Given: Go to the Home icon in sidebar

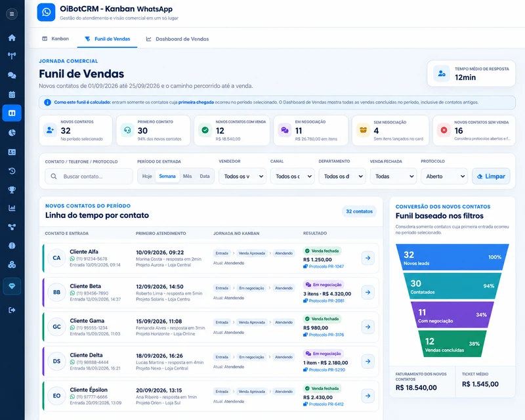Looking at the screenshot, I should click(x=12, y=37).
